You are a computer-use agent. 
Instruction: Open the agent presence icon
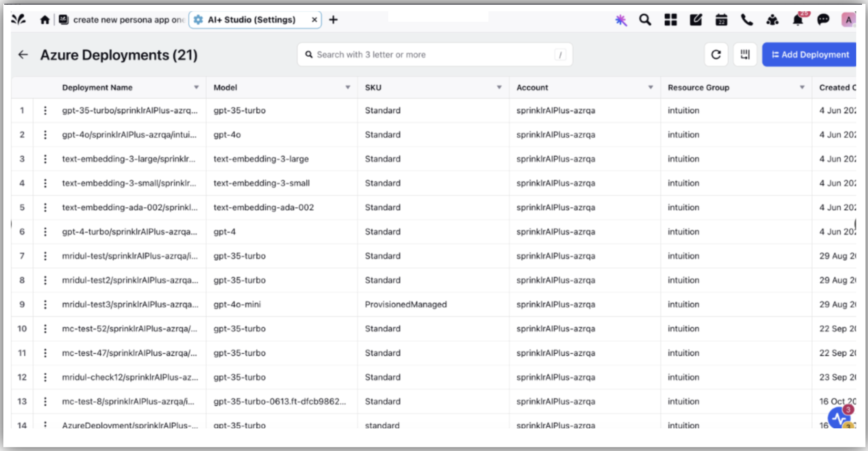[772, 20]
